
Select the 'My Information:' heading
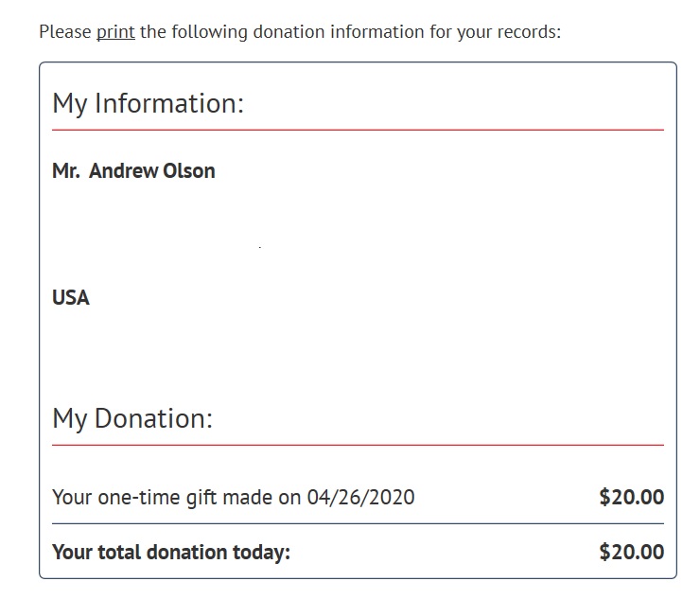(x=148, y=104)
